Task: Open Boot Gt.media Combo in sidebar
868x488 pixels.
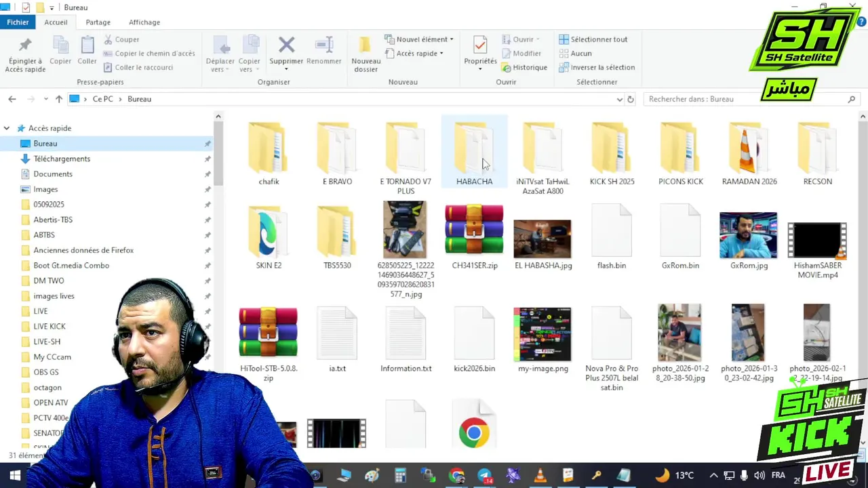Action: [71, 266]
